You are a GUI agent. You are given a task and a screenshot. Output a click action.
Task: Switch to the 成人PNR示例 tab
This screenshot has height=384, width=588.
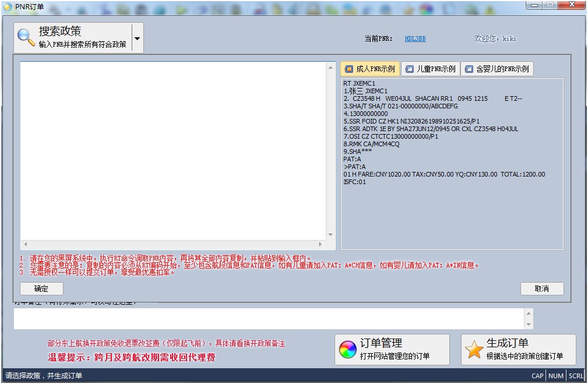(x=370, y=69)
